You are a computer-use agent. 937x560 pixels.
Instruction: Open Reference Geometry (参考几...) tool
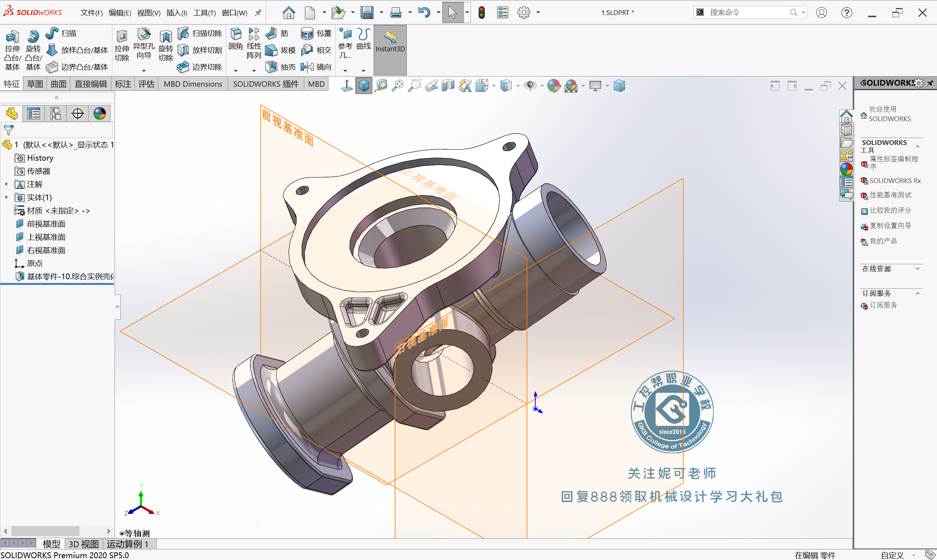click(x=345, y=44)
